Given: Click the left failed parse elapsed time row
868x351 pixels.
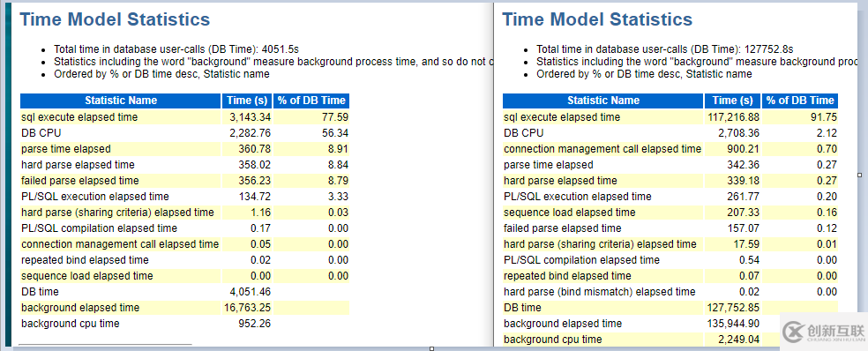Looking at the screenshot, I should click(x=185, y=181).
